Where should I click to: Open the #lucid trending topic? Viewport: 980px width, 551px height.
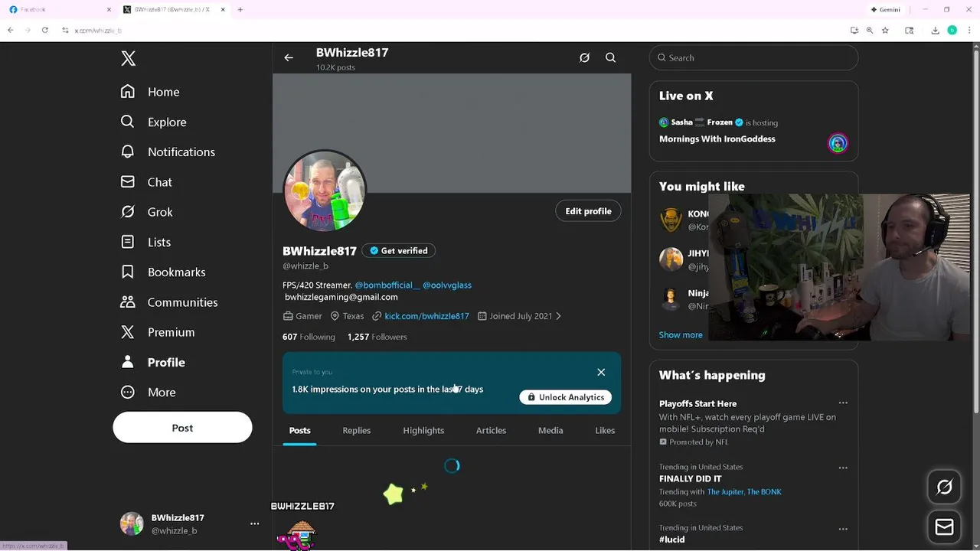671,540
